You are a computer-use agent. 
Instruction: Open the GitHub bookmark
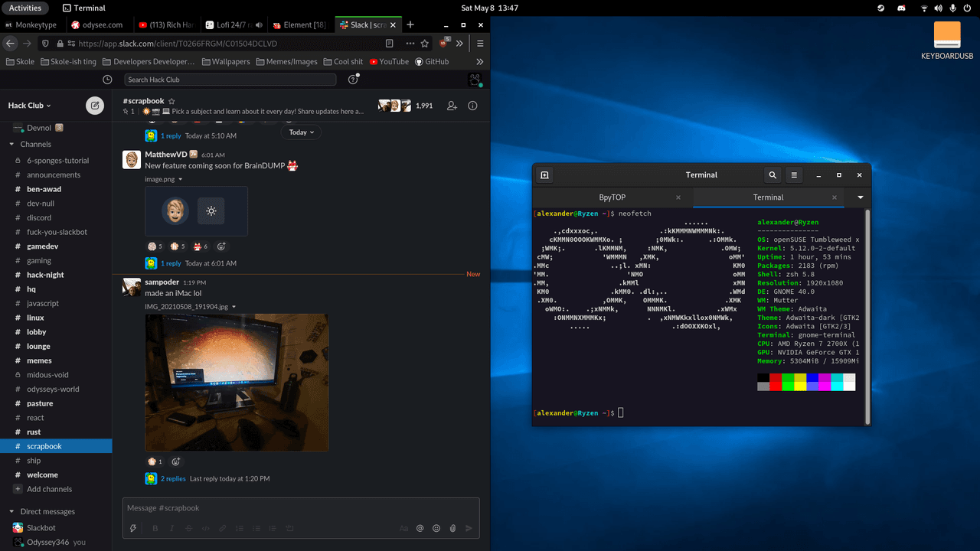tap(432, 61)
